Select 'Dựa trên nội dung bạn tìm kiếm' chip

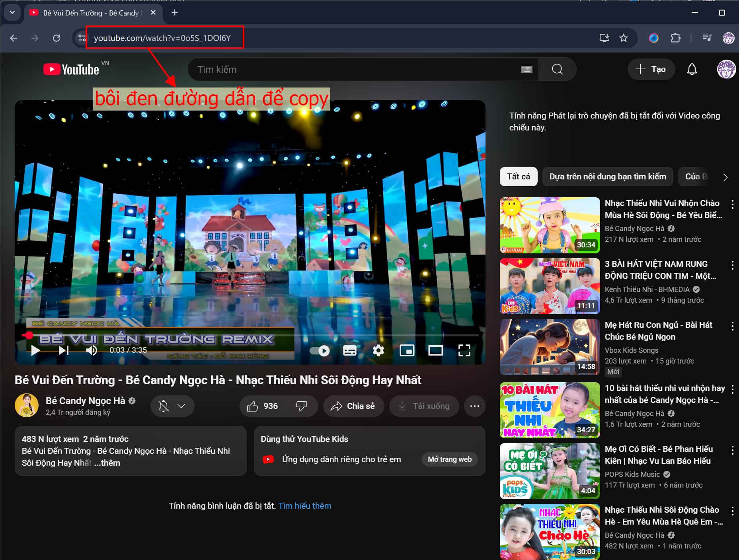tap(607, 177)
